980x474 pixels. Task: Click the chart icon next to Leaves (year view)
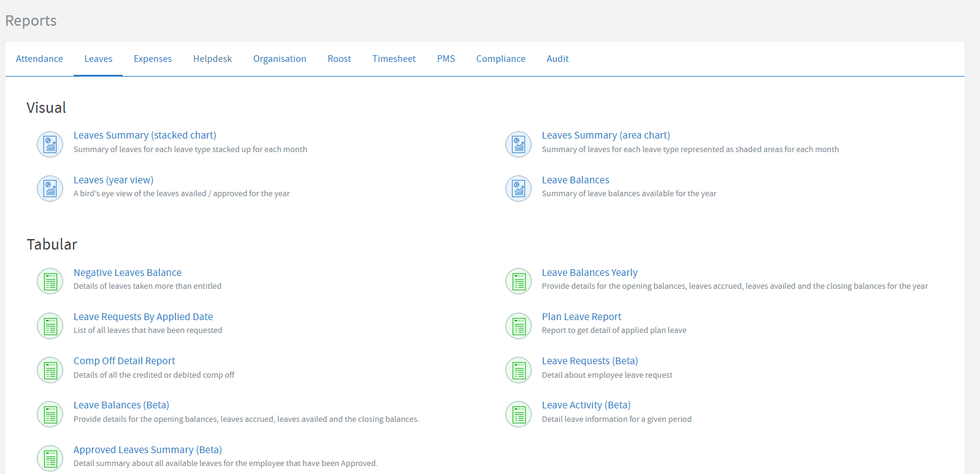coord(50,189)
